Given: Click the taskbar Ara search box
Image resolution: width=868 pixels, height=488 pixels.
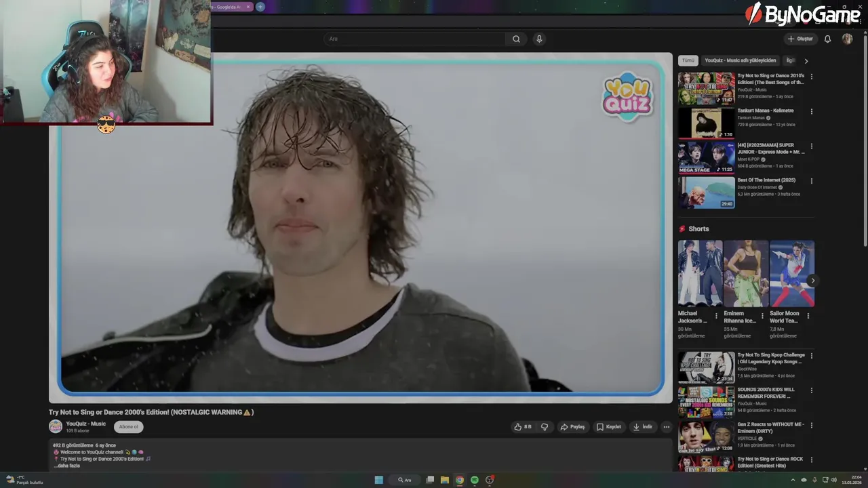Looking at the screenshot, I should point(405,480).
